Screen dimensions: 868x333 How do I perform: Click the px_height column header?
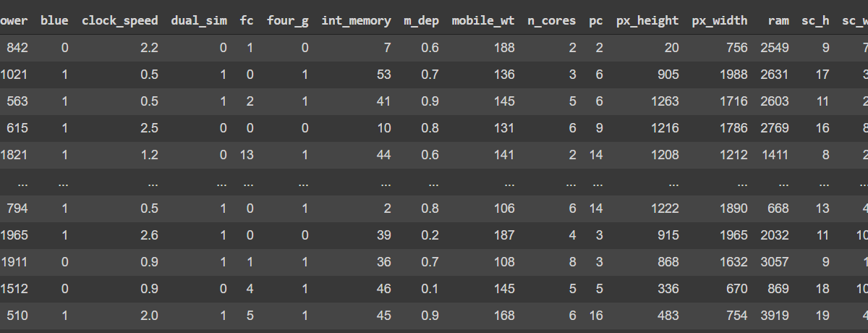click(x=647, y=20)
